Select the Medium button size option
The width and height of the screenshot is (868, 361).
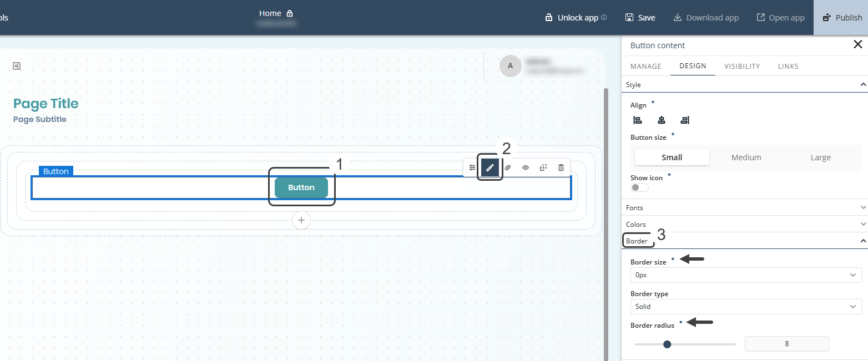point(746,157)
